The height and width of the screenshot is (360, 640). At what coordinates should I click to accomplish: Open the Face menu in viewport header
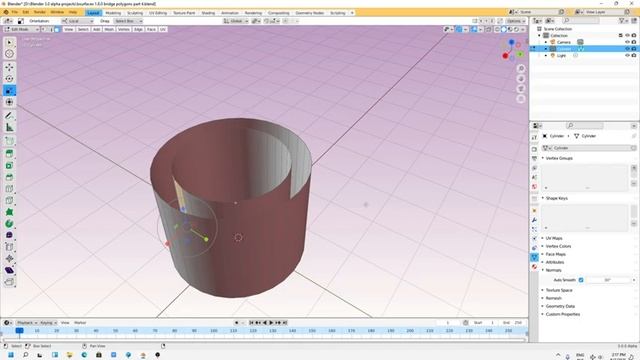[x=151, y=29]
